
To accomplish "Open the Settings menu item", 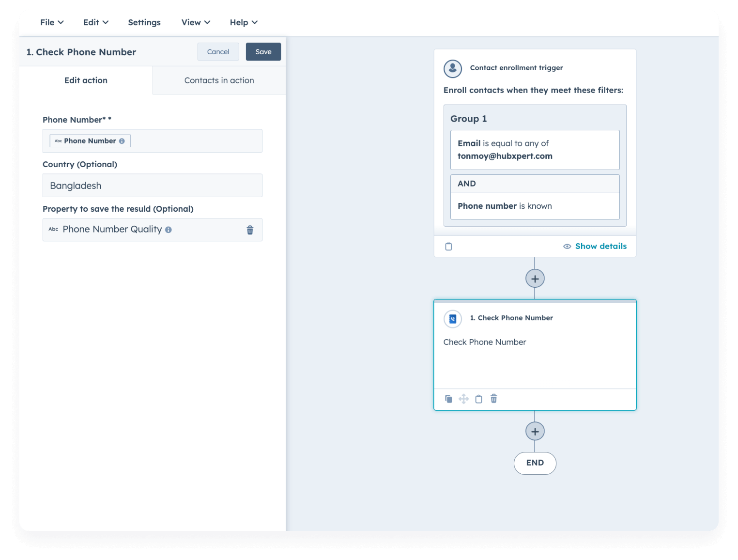I will click(x=144, y=22).
